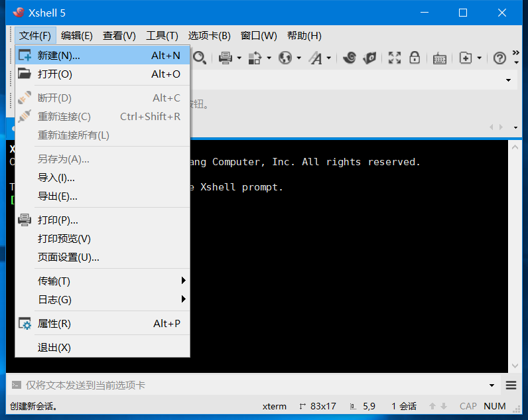This screenshot has height=420, width=528.
Task: Choose 打印(P)... menu entry
Action: pyautogui.click(x=103, y=220)
